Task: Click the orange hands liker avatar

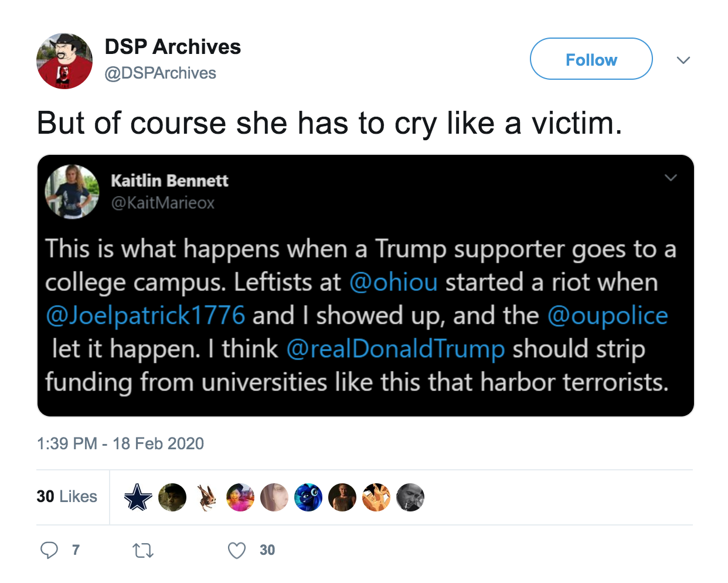Action: point(376,497)
